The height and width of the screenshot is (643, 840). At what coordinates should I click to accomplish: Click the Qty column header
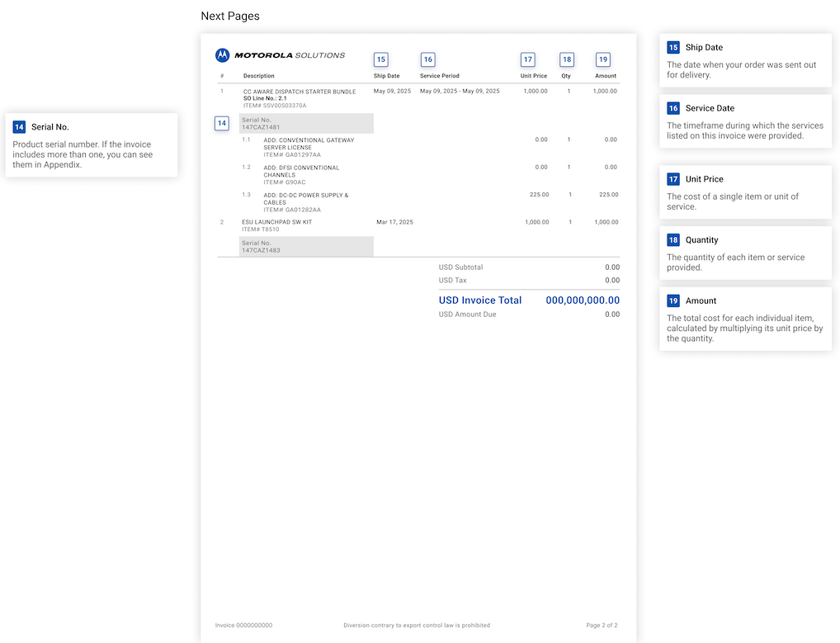click(x=566, y=76)
